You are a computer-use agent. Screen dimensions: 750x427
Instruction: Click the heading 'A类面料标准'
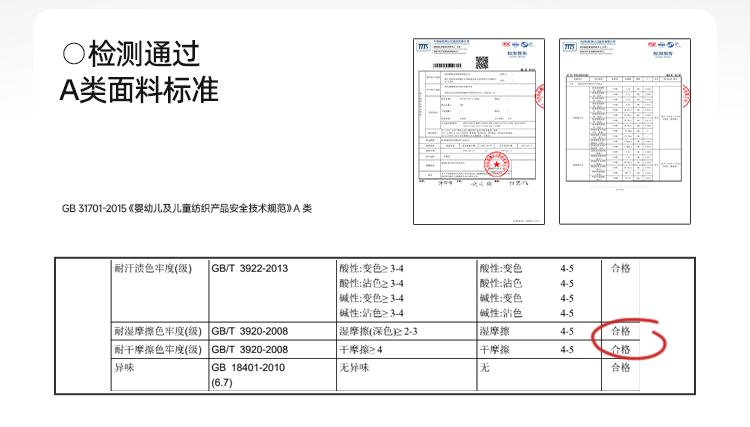(139, 90)
